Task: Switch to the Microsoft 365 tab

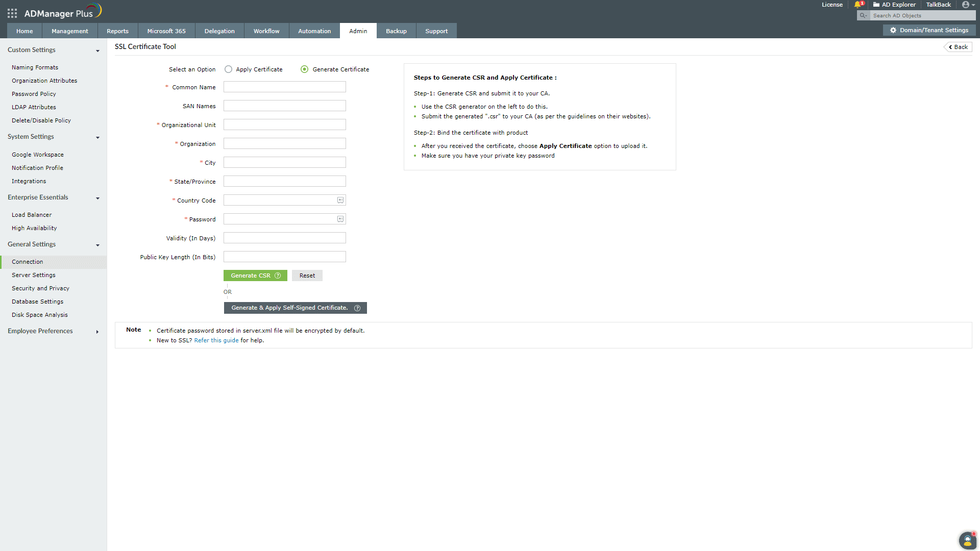Action: point(166,31)
